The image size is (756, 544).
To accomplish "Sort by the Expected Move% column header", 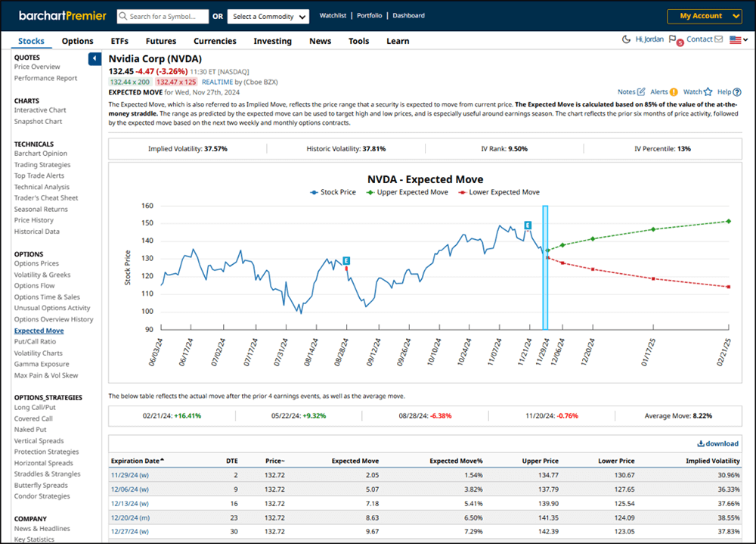I will (456, 461).
